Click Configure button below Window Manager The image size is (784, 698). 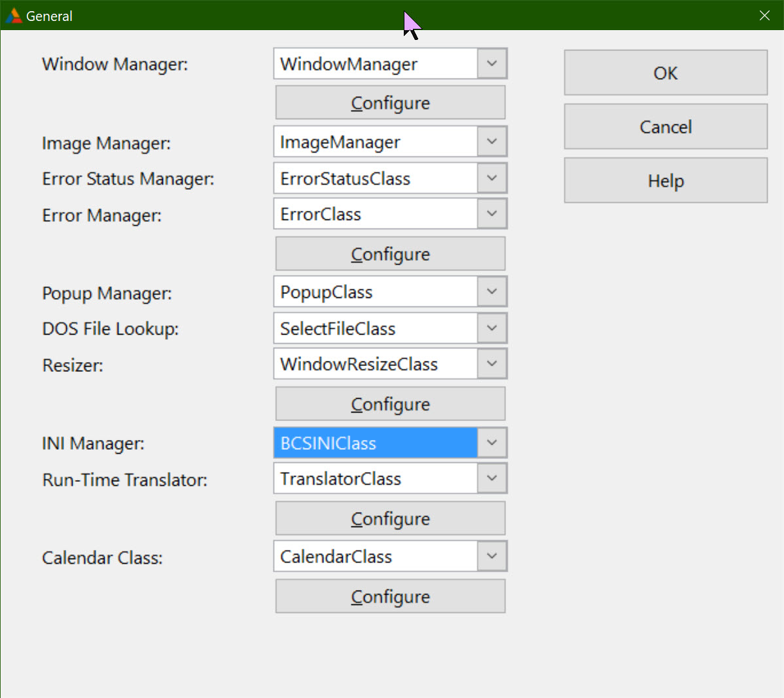[x=390, y=103]
